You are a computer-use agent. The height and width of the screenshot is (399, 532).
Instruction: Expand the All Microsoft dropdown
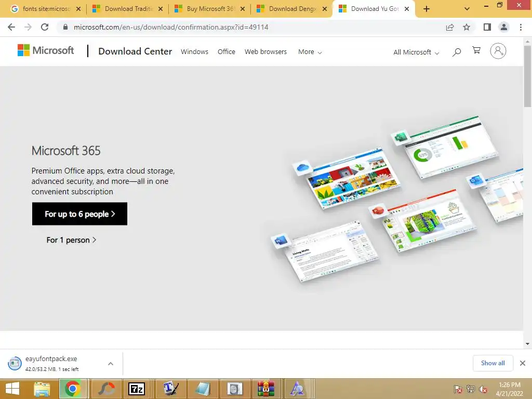click(x=416, y=52)
